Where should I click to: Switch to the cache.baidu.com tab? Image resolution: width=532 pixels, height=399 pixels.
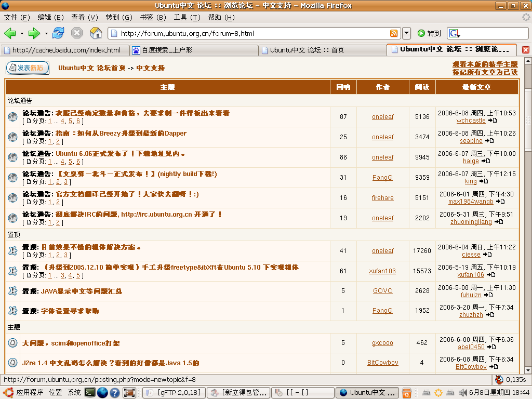65,50
